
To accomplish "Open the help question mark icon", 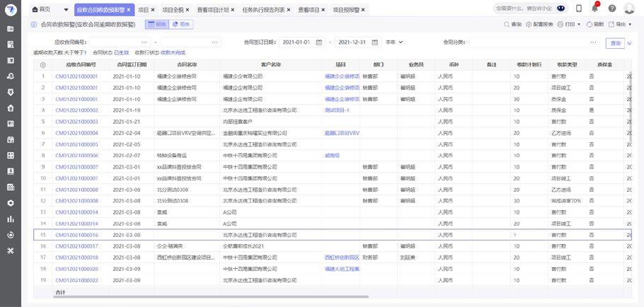I will coord(612,8).
